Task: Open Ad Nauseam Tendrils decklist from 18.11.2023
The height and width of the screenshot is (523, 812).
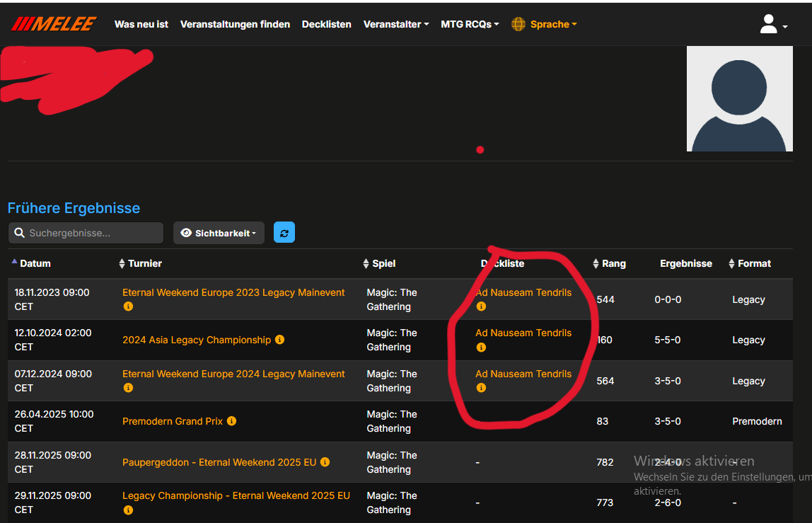Action: (x=523, y=292)
